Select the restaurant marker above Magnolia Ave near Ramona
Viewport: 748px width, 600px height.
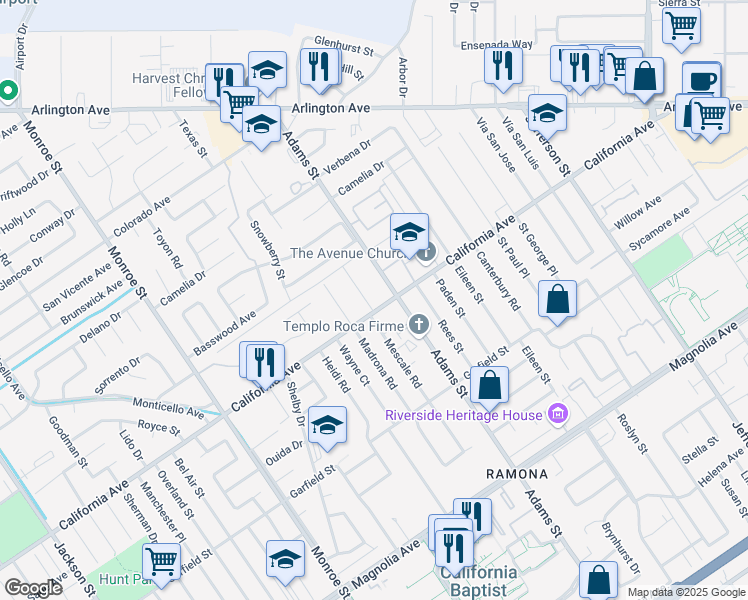(x=475, y=517)
